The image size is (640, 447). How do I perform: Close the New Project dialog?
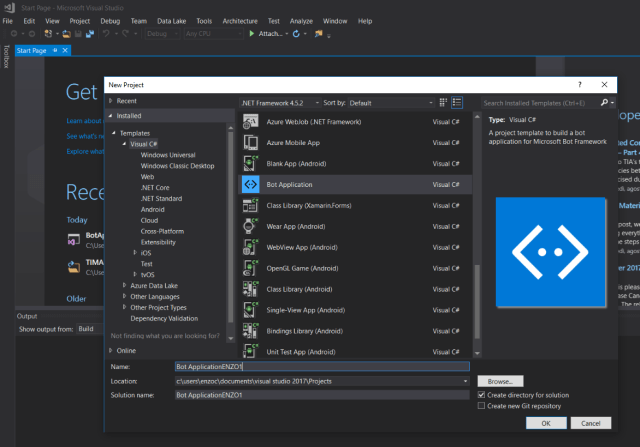pyautogui.click(x=604, y=85)
